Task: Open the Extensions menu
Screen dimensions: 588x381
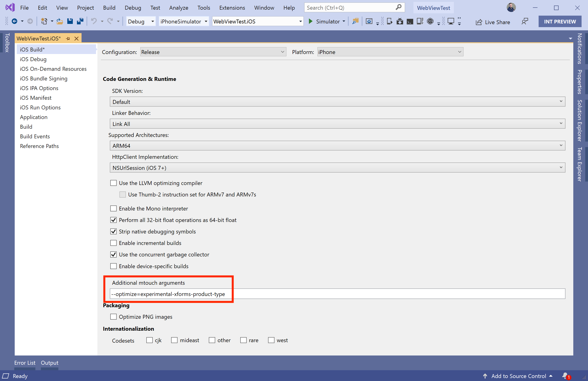Action: tap(232, 8)
